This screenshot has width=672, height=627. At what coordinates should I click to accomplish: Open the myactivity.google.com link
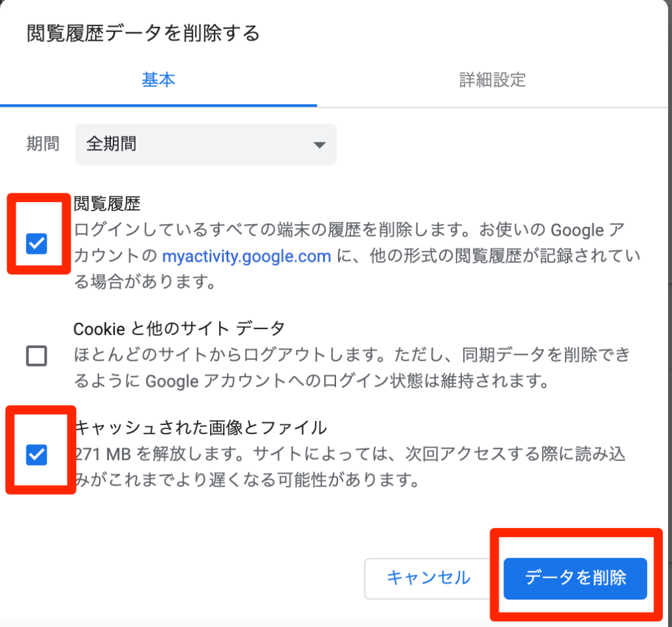coord(247,256)
